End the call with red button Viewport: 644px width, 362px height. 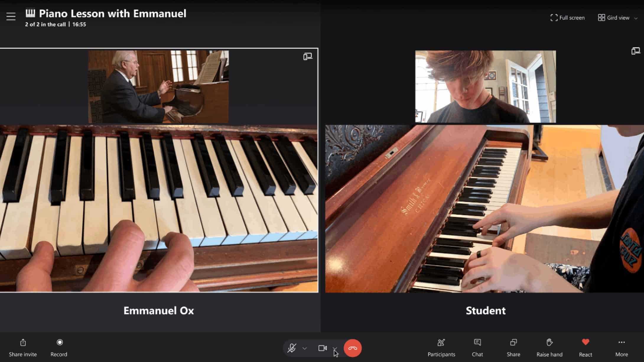[x=352, y=348]
